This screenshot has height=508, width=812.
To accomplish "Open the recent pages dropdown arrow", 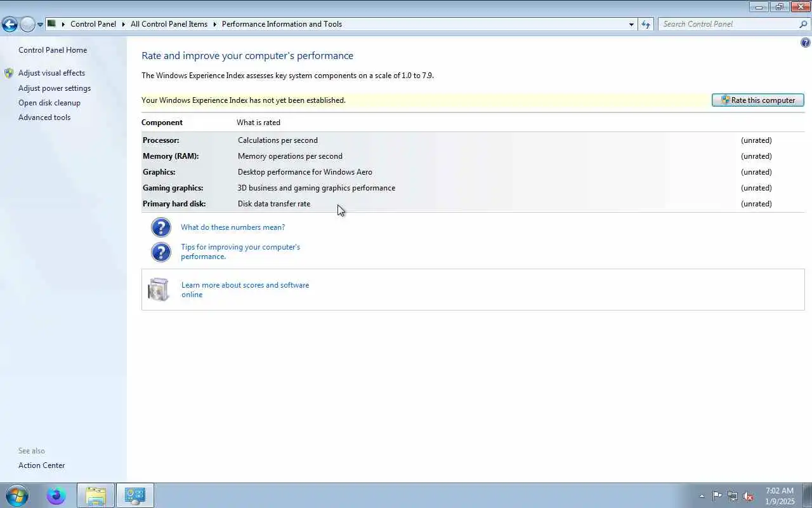I will 41,25.
